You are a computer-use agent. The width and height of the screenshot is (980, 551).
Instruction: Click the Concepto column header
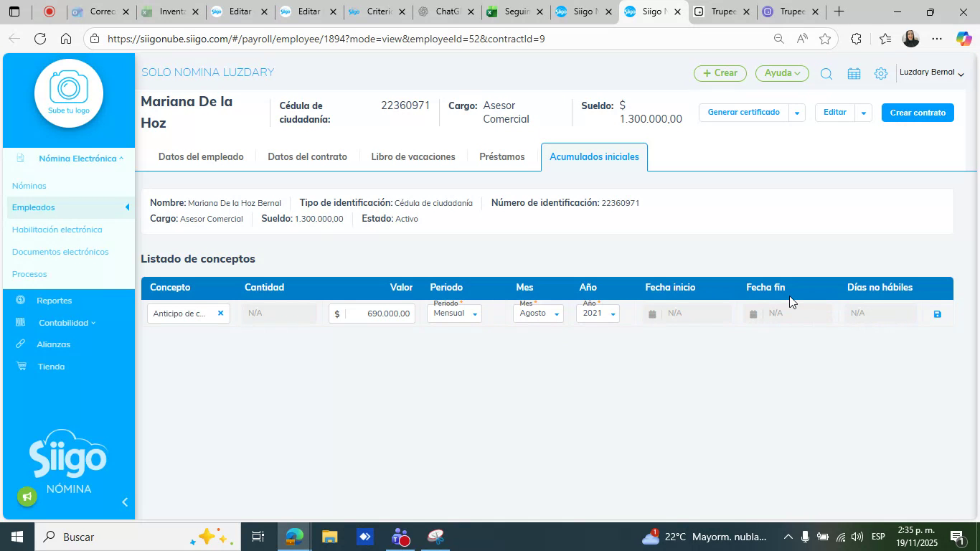point(170,288)
